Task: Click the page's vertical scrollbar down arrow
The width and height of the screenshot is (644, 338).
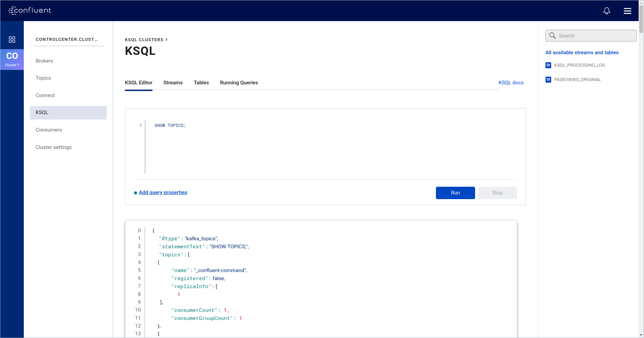Action: [641, 335]
